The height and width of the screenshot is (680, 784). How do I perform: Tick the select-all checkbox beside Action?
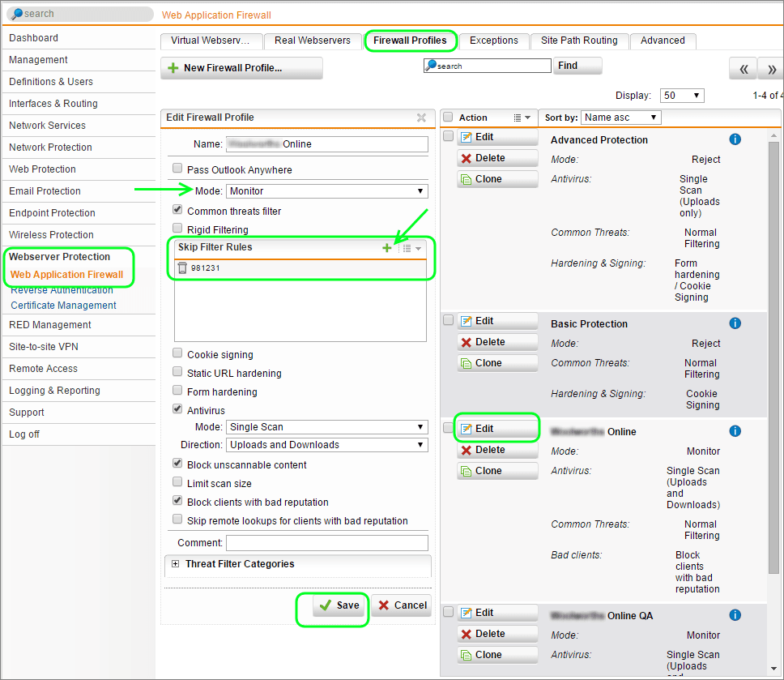click(x=448, y=117)
